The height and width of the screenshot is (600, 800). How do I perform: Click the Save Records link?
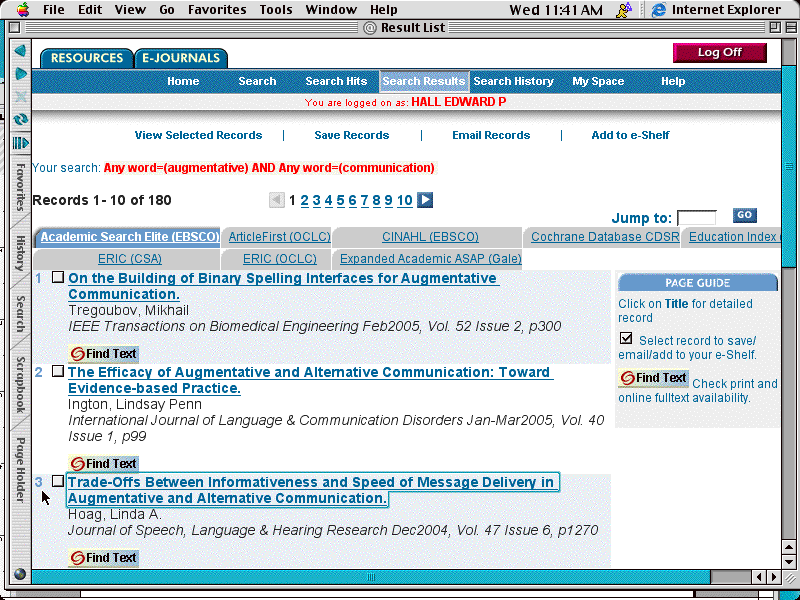(352, 135)
